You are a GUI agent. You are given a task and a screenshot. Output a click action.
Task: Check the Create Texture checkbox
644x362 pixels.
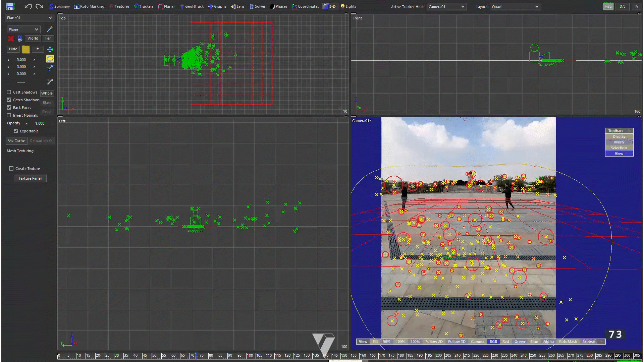pyautogui.click(x=11, y=169)
